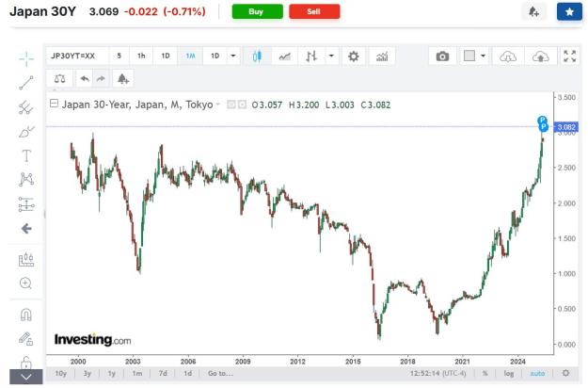Click the candlestick chart style icon

point(257,57)
